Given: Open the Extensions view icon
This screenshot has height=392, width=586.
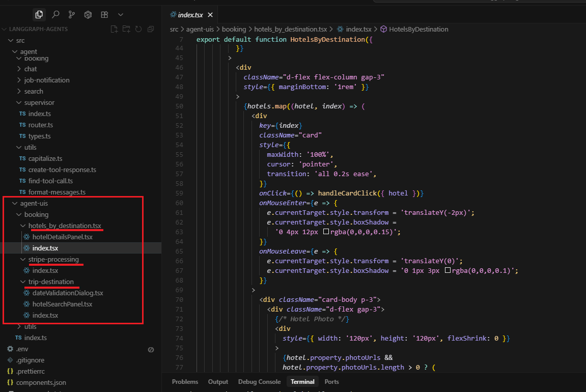Looking at the screenshot, I should (104, 15).
